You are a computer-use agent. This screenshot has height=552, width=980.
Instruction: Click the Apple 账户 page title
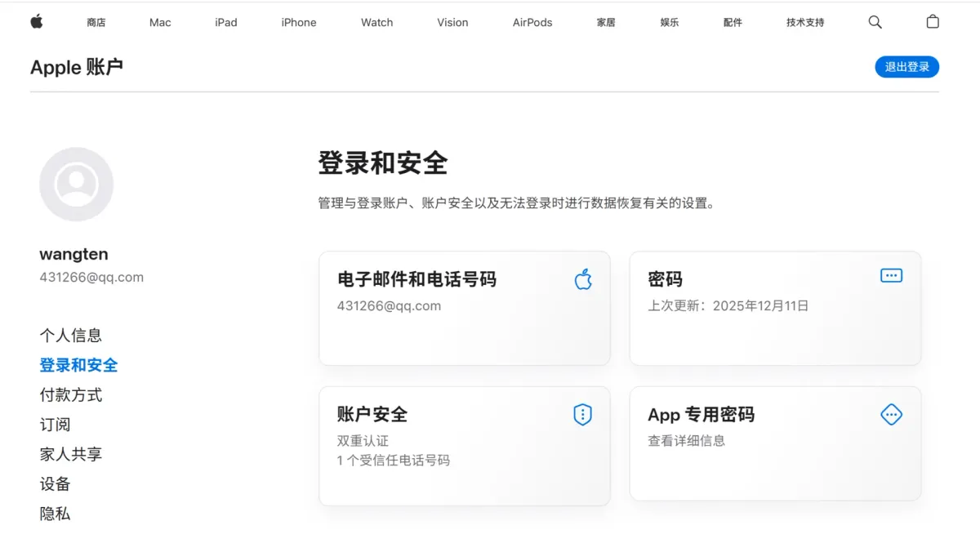click(x=77, y=67)
